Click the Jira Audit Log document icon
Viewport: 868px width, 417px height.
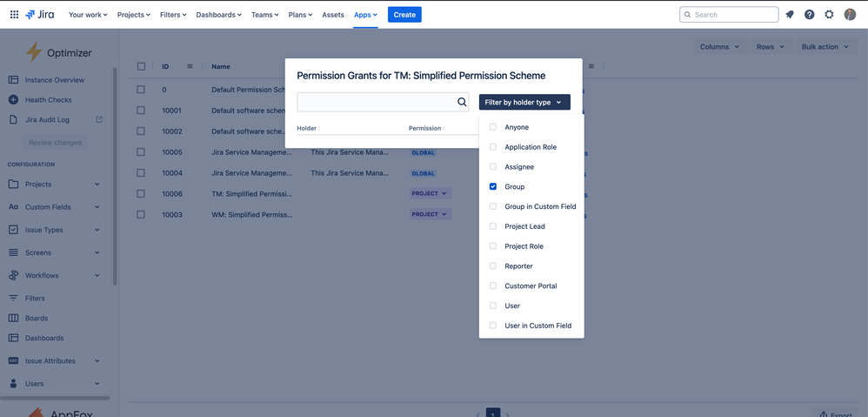(13, 119)
